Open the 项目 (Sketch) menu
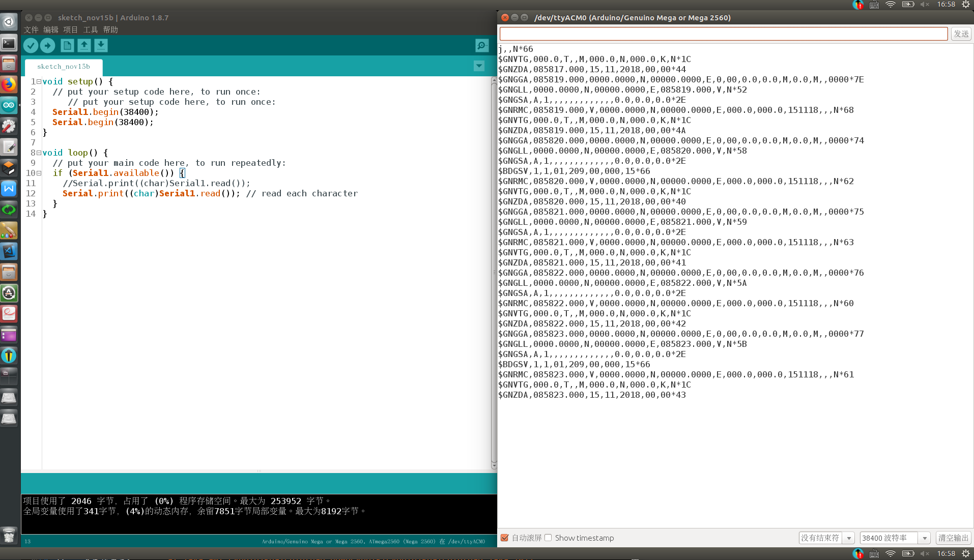Viewport: 974px width, 560px height. point(71,30)
